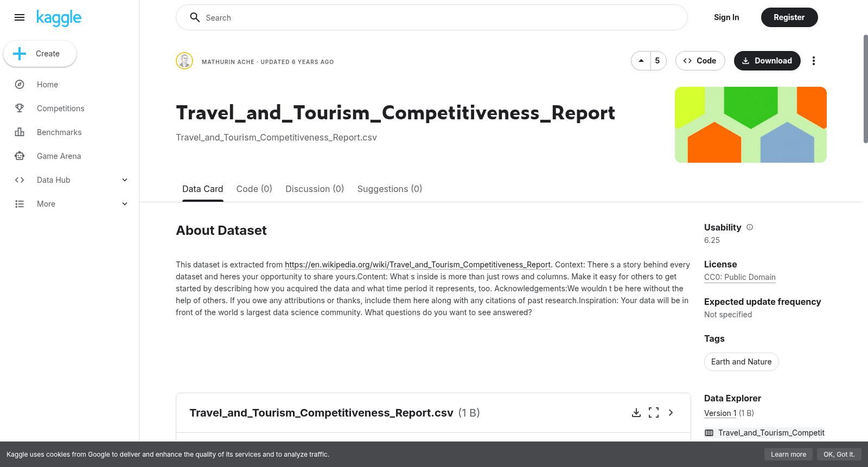Click the search magnifier icon
868x467 pixels.
[195, 17]
